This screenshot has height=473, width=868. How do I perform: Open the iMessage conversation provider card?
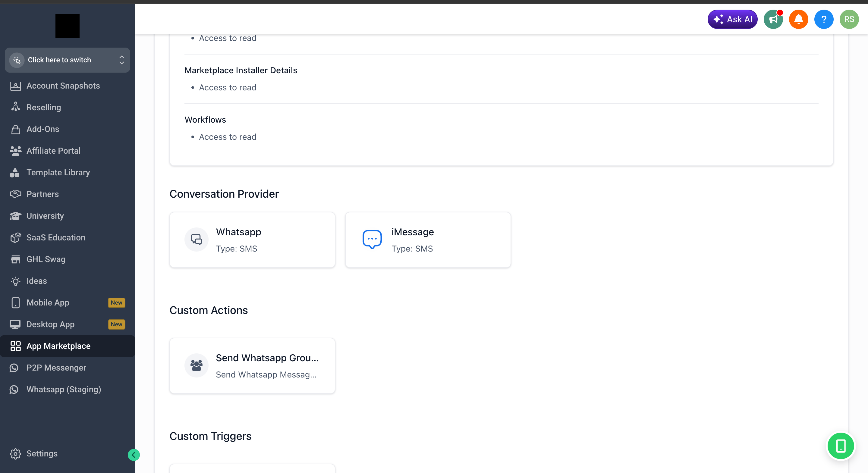point(428,240)
